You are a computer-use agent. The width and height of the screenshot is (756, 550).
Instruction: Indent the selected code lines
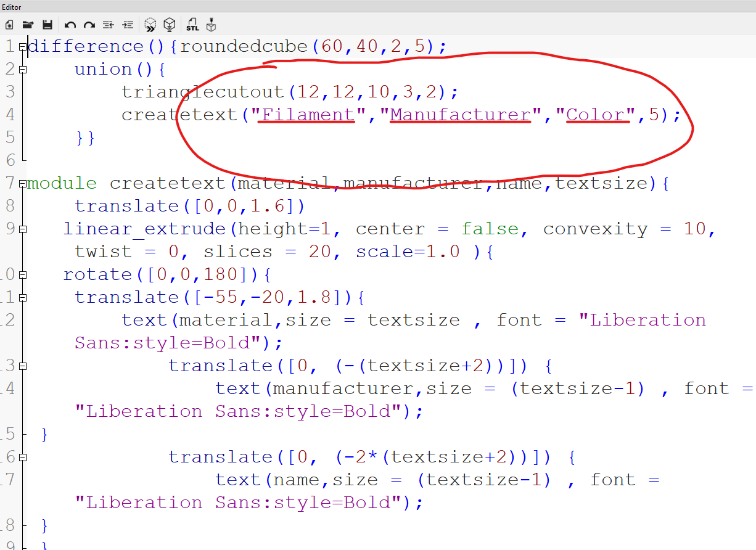(x=128, y=25)
